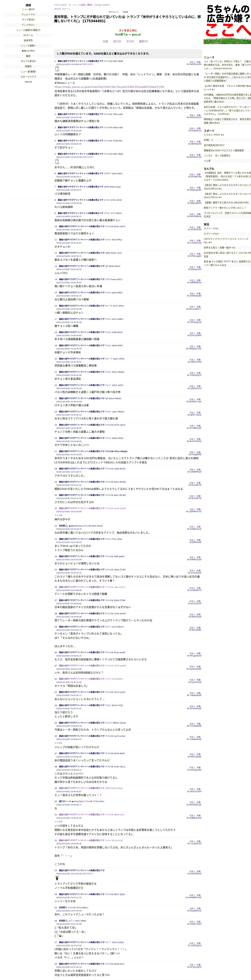Open PCゲーム board in sidebar
This screenshot has width=251, height=980.
click(x=28, y=35)
